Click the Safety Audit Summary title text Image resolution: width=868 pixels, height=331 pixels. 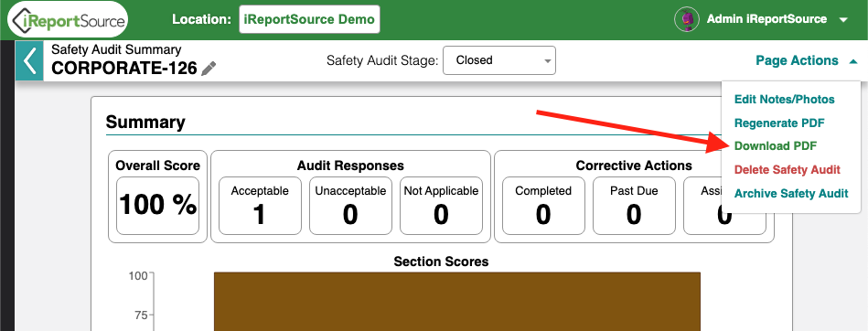(x=116, y=49)
